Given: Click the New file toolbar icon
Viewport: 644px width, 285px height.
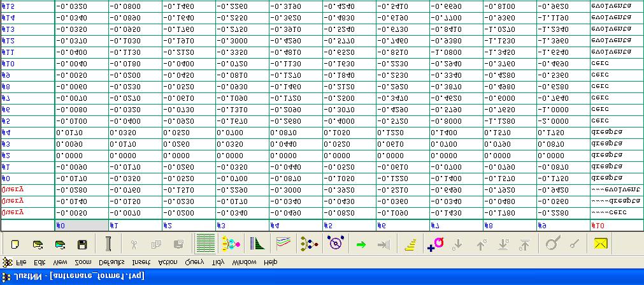Looking at the screenshot, I should tap(15, 245).
